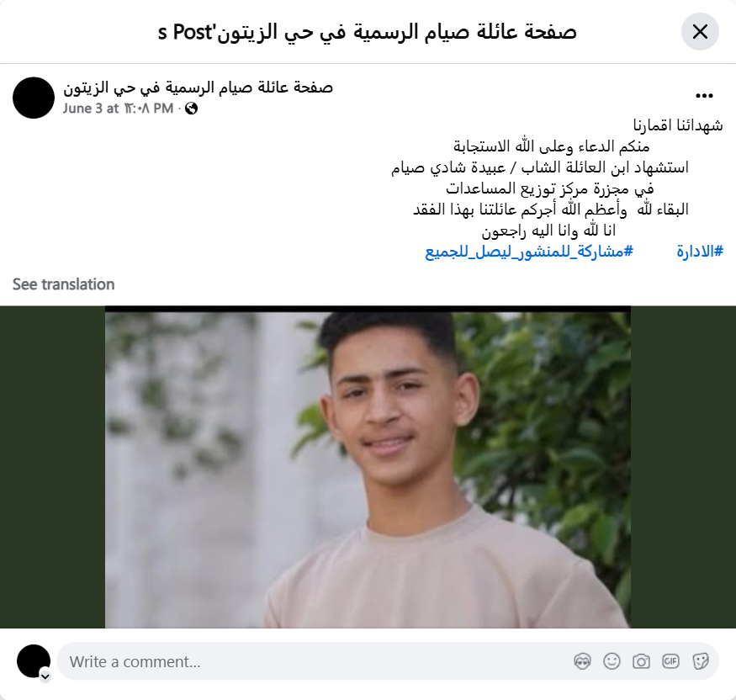Open the #الادارة hashtag

(700, 252)
